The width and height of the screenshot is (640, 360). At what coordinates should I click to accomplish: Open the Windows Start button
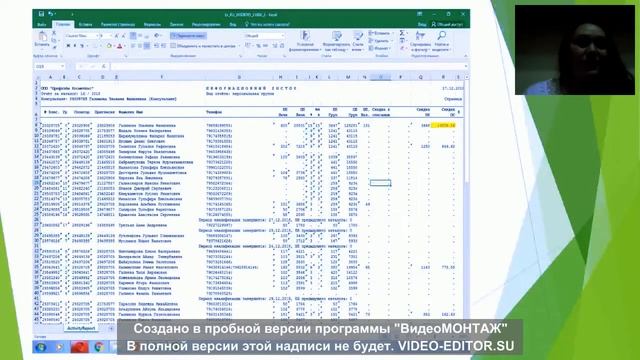pos(40,347)
